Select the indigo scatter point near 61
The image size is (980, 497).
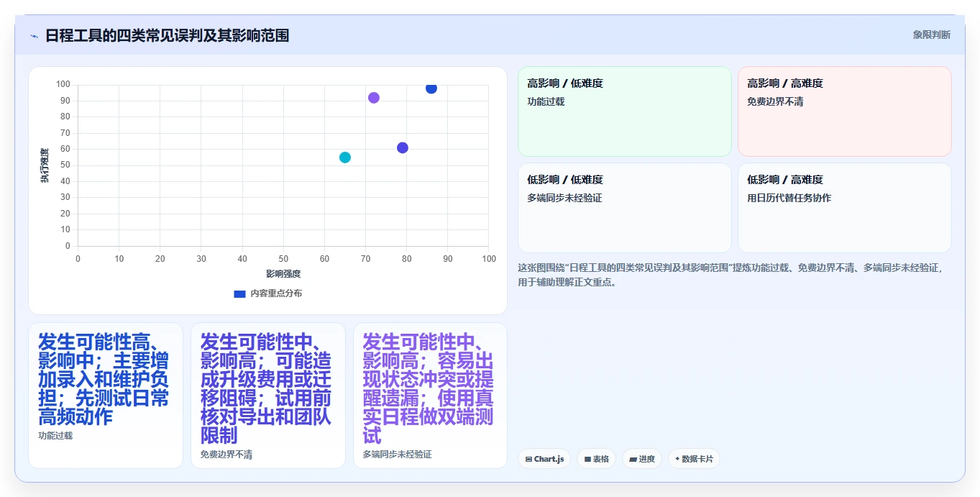coord(403,147)
